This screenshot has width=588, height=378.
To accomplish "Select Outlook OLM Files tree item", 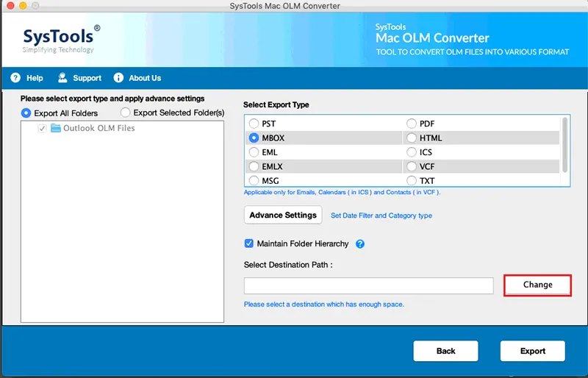I will (x=98, y=128).
